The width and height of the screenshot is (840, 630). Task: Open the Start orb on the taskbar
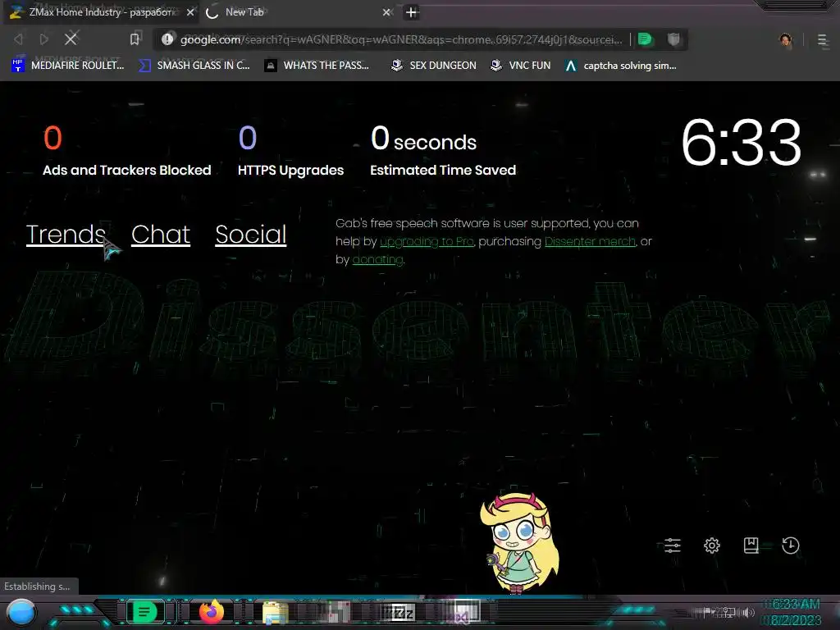(x=21, y=612)
